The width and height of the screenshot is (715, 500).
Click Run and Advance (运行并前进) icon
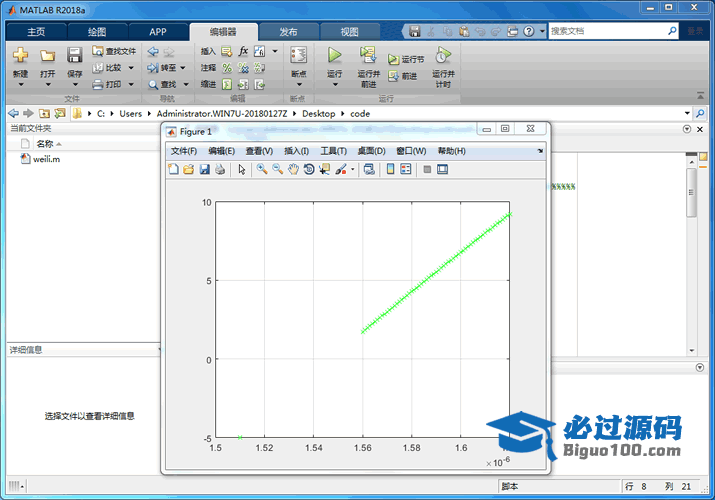(368, 55)
